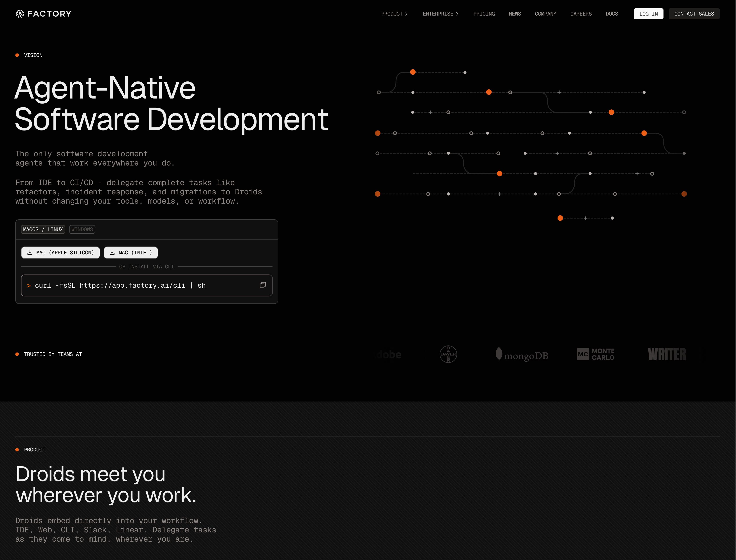
Task: Click the Monte Carlo logo
Action: [596, 354]
